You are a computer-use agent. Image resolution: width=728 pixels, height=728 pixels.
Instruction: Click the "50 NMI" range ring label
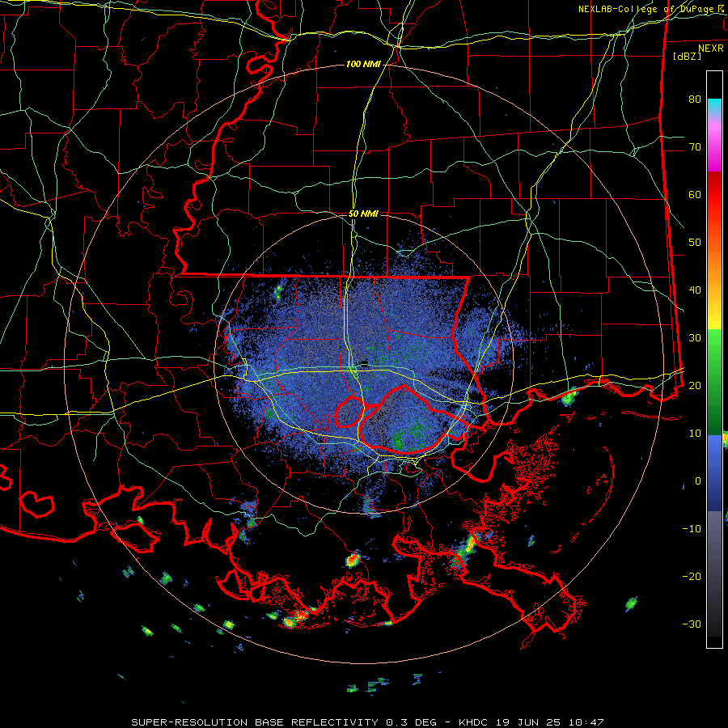(363, 214)
